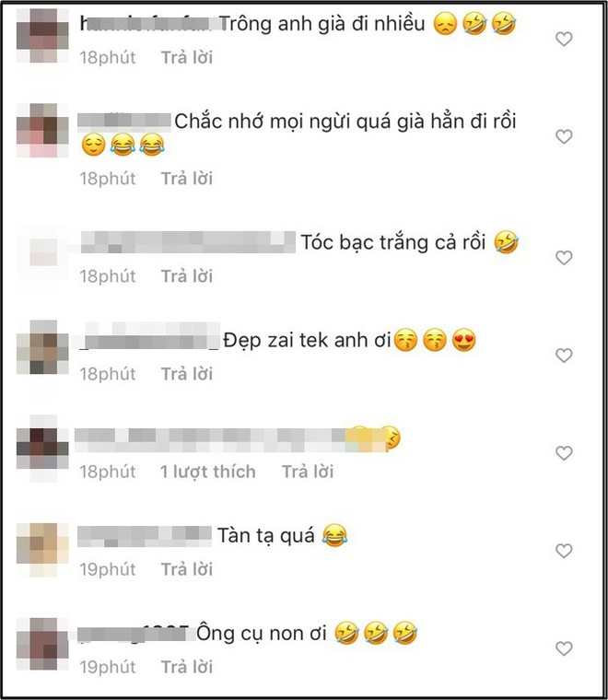Like the 'Tóc bạc trắng cả rồi' comment

pyautogui.click(x=564, y=258)
